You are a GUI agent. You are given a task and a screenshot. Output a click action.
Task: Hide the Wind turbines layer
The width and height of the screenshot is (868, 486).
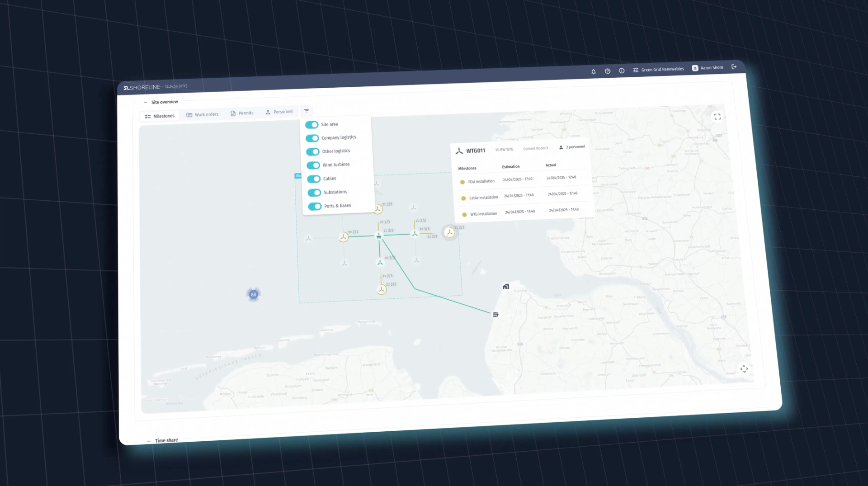(x=313, y=165)
